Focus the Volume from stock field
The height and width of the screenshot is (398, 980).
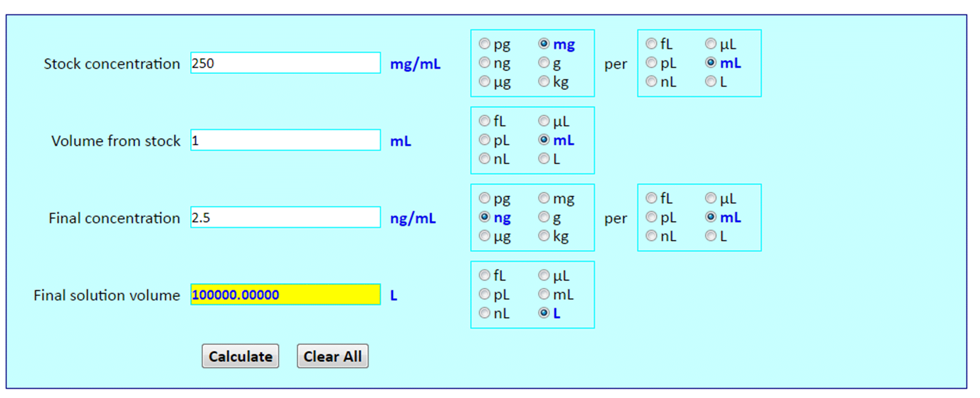[x=285, y=141]
